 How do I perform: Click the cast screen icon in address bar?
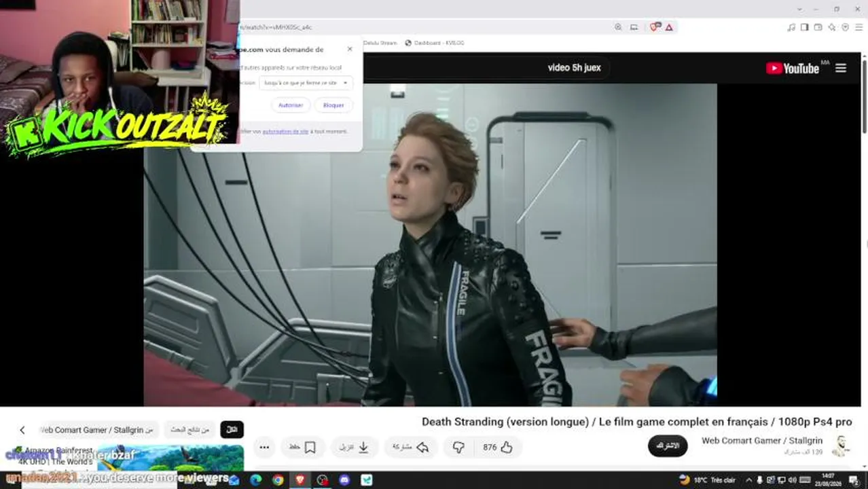634,27
